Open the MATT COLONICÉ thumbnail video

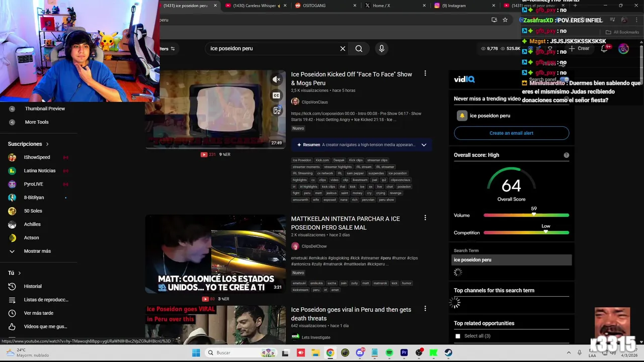click(215, 254)
